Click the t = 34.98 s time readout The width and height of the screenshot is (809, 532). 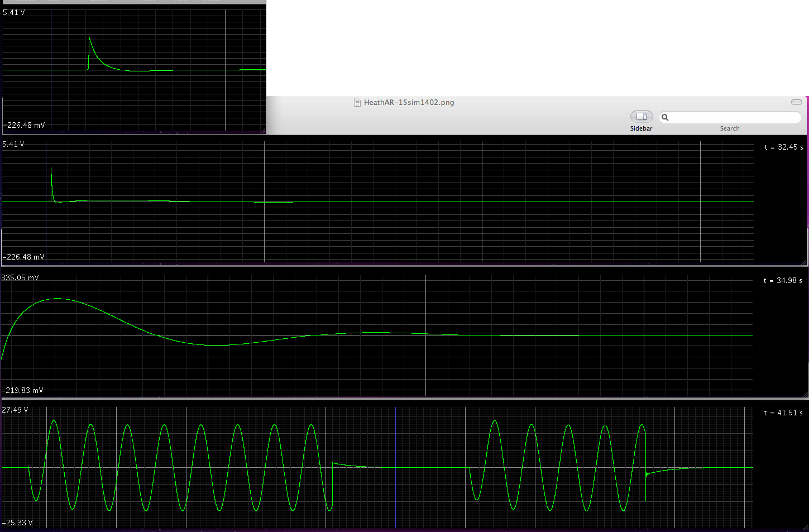[x=783, y=280]
